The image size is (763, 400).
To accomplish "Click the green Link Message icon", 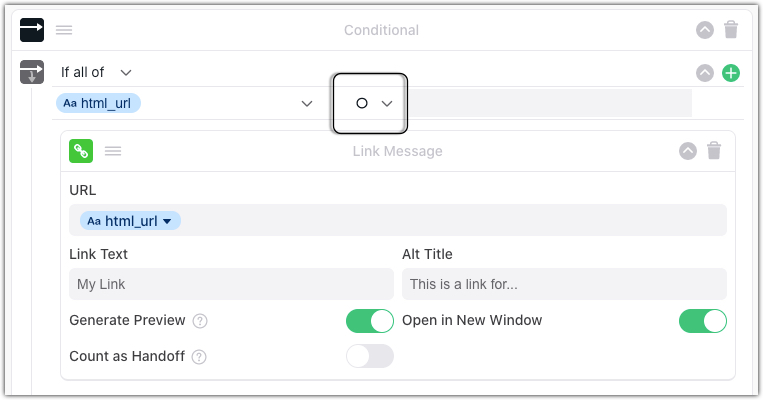I will (x=81, y=151).
